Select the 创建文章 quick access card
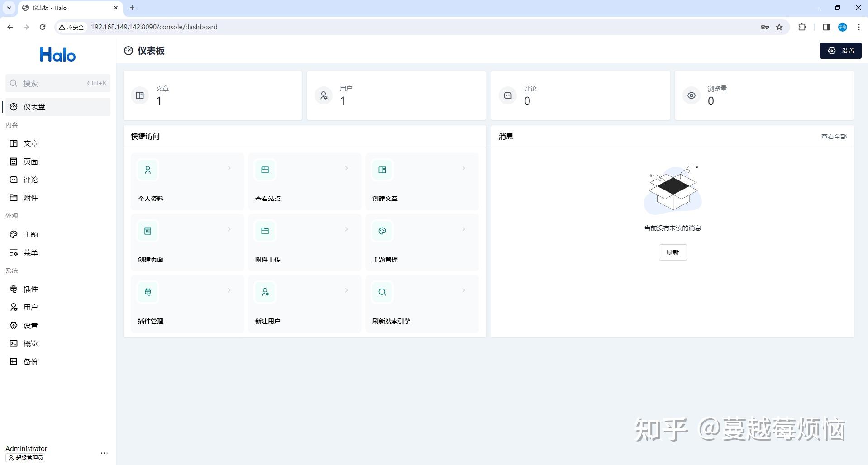868x465 pixels. point(385,198)
